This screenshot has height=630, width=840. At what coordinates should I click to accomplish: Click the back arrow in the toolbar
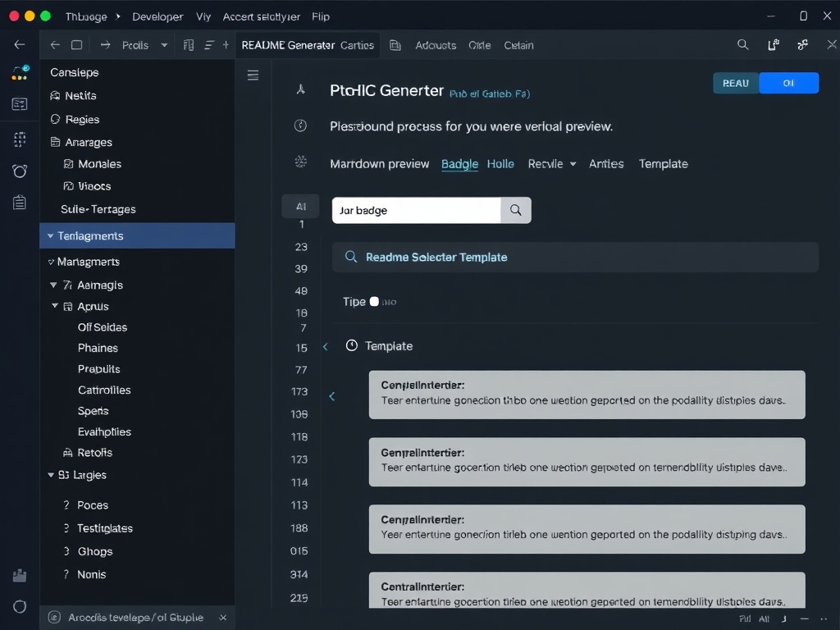click(x=55, y=45)
